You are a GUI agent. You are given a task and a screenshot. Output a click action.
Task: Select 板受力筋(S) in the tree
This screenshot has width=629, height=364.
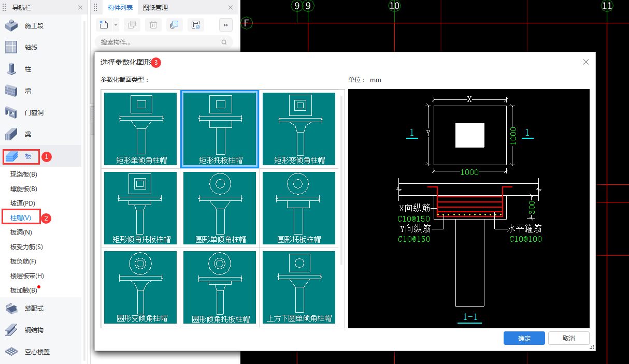26,247
